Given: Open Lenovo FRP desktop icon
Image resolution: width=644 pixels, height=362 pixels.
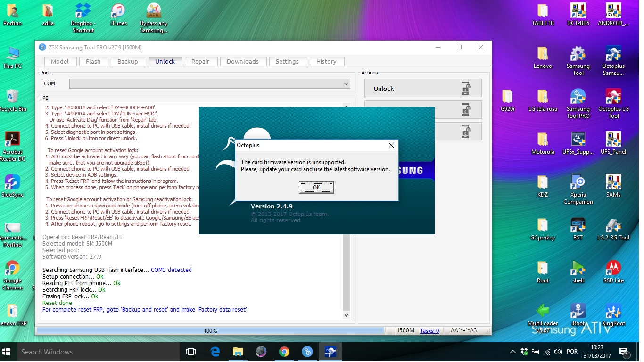Looking at the screenshot, I should point(12,315).
